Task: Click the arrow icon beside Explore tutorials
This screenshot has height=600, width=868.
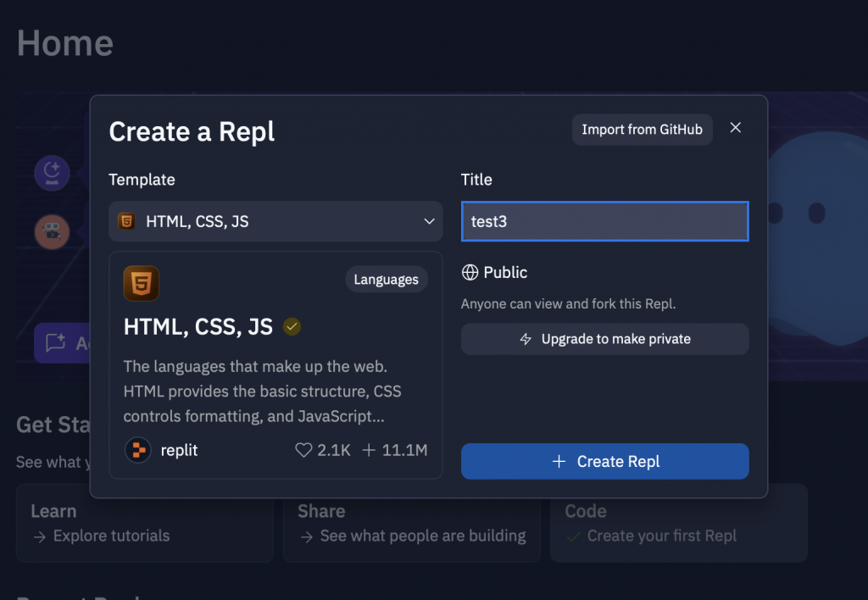Action: click(39, 537)
